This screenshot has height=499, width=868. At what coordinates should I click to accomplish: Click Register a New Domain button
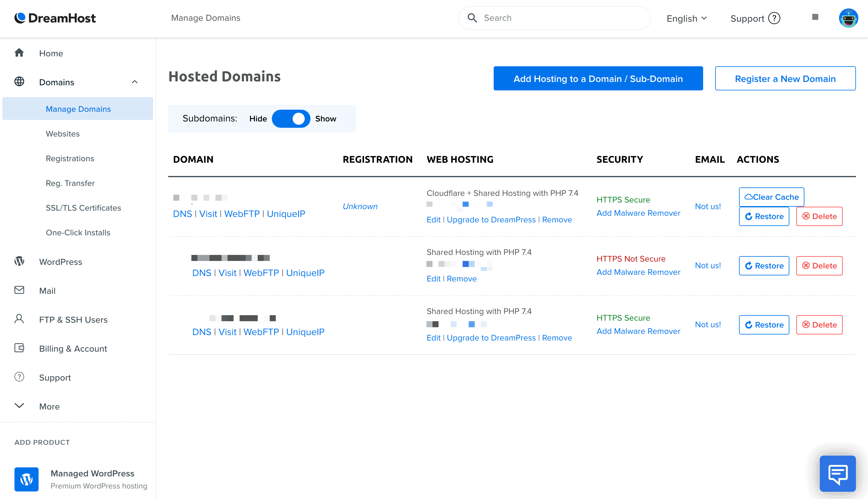[785, 78]
